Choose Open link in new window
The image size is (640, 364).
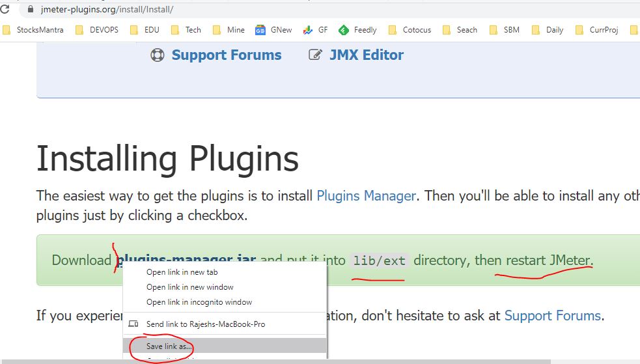tap(189, 287)
